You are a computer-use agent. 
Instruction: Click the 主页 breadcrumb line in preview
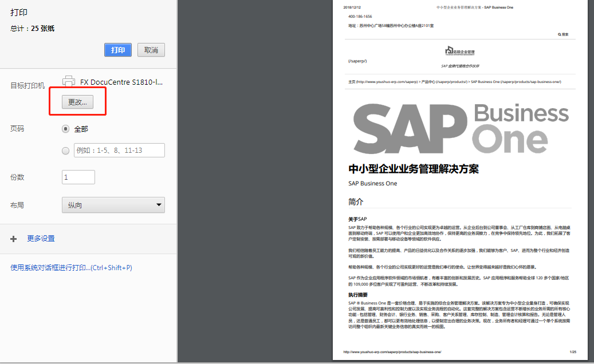click(455, 82)
